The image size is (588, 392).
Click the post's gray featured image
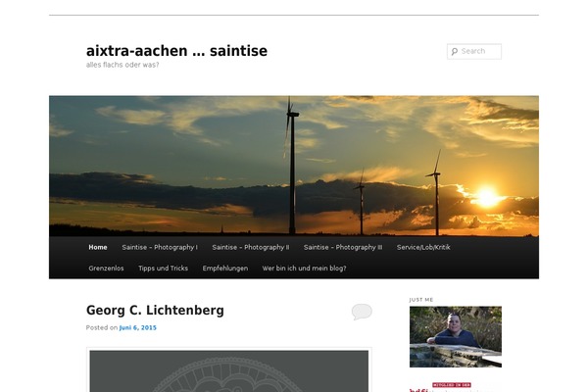click(x=229, y=371)
